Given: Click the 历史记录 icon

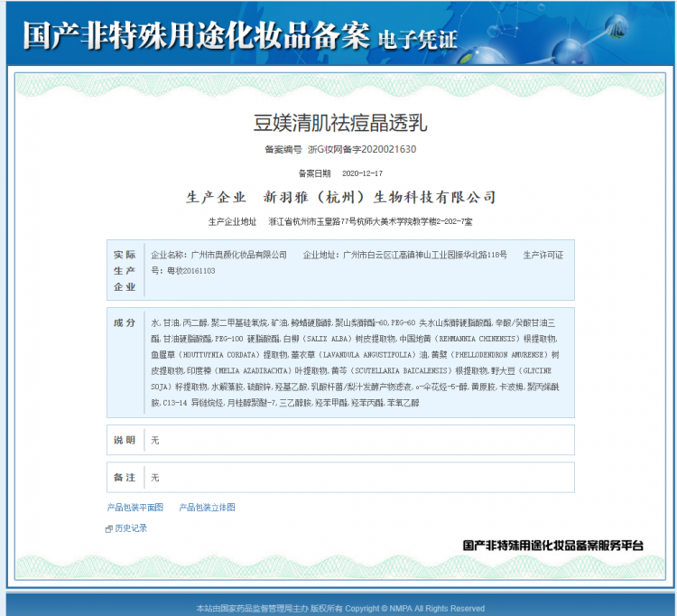Looking at the screenshot, I should click(x=109, y=528).
